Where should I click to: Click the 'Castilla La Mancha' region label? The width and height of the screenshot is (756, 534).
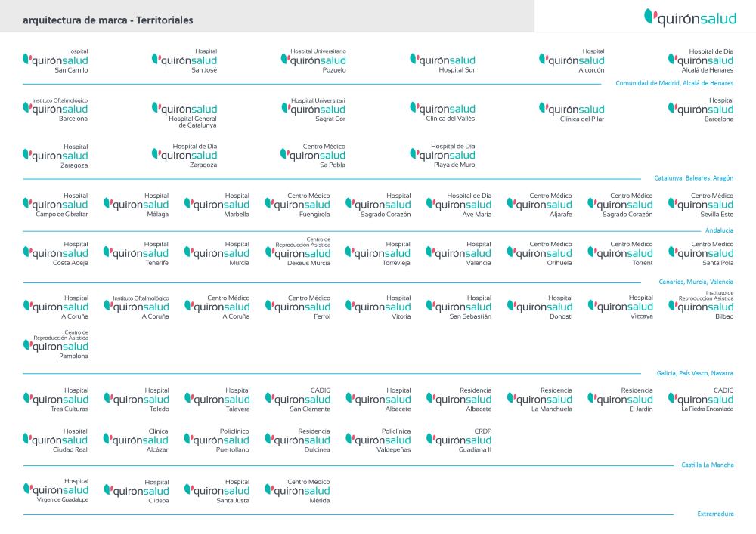point(708,465)
